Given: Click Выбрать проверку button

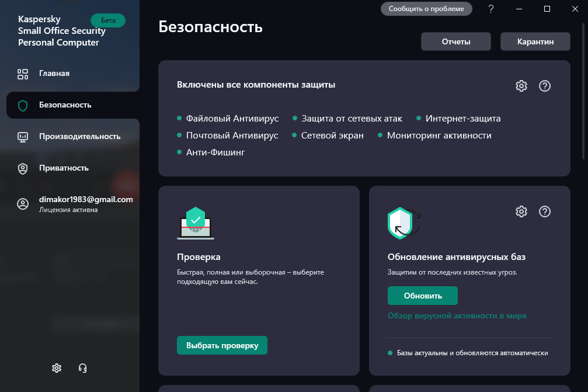Looking at the screenshot, I should click(x=222, y=345).
